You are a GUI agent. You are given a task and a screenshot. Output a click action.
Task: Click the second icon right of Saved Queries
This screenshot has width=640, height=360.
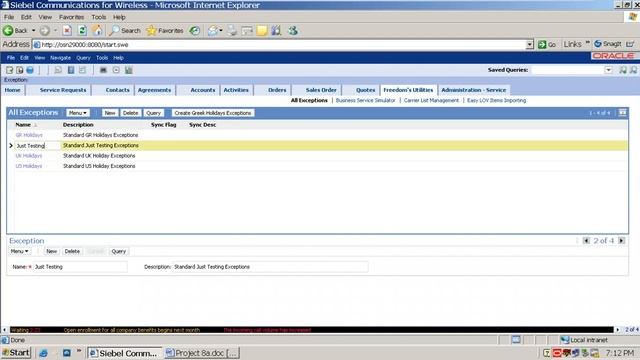pos(633,70)
